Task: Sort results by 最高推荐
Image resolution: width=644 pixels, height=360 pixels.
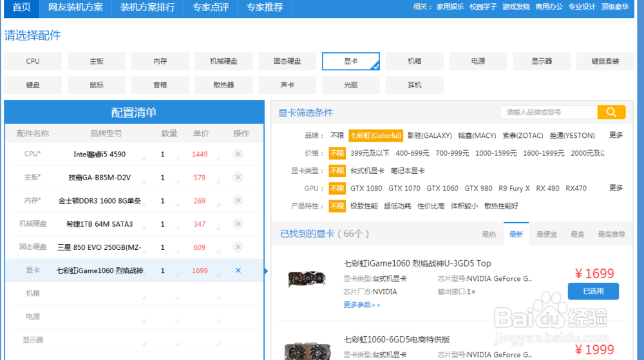Action: [x=612, y=234]
